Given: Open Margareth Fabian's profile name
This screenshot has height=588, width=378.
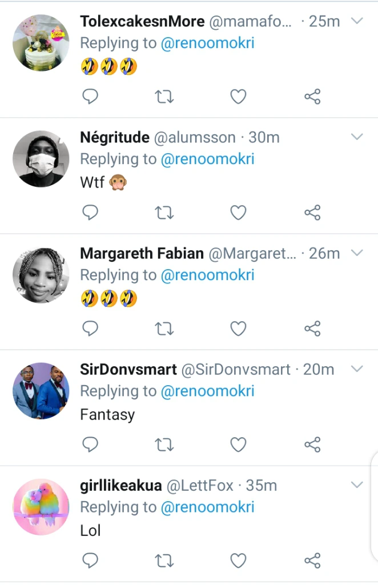Looking at the screenshot, I should pyautogui.click(x=142, y=253).
